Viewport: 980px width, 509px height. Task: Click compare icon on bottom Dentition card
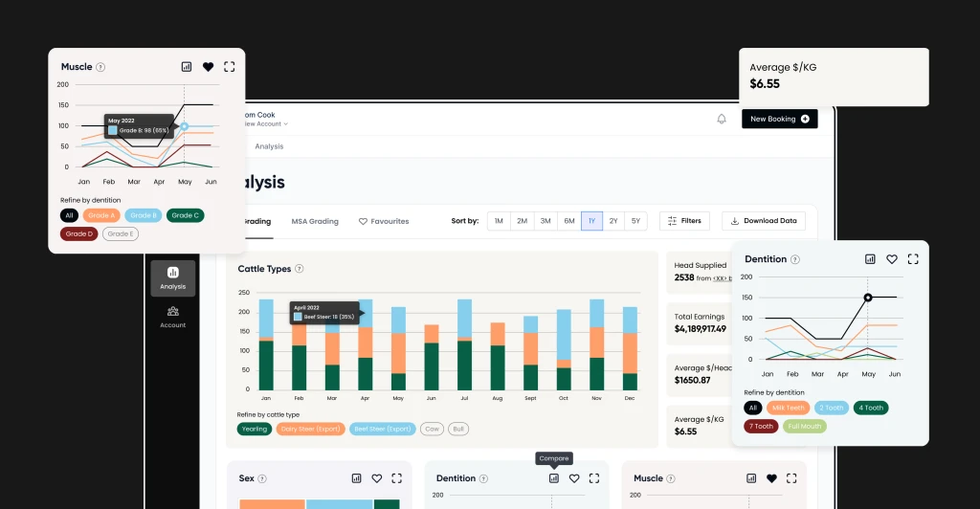point(553,478)
